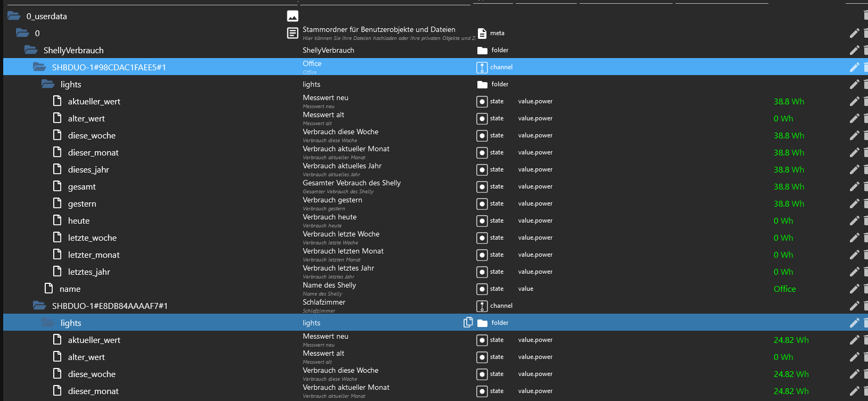Edit the ShellyVerbrauch folder object
868x401 pixels.
click(854, 50)
